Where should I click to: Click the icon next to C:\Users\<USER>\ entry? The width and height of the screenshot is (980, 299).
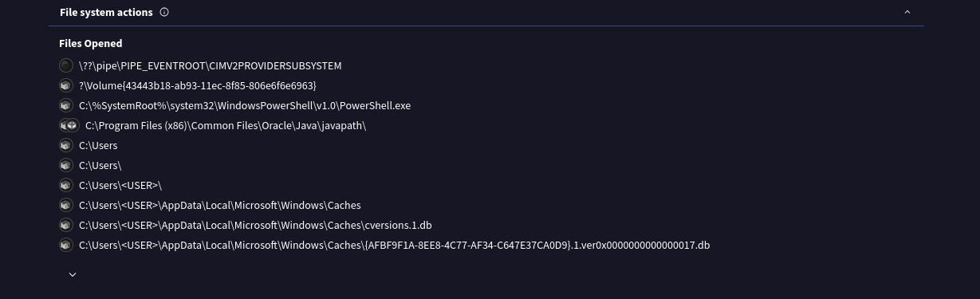pos(65,185)
